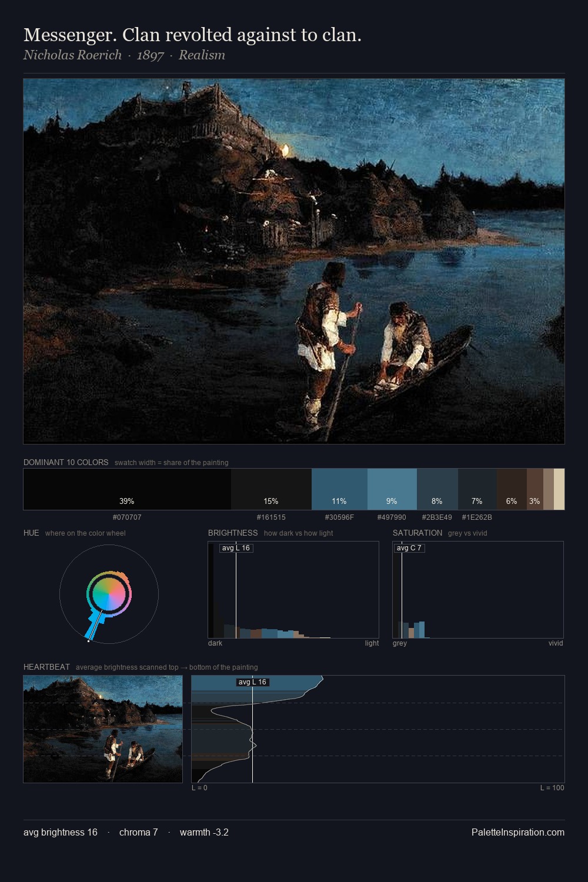Click the 'L = 0' axis label
The height and width of the screenshot is (882, 588).
[199, 788]
